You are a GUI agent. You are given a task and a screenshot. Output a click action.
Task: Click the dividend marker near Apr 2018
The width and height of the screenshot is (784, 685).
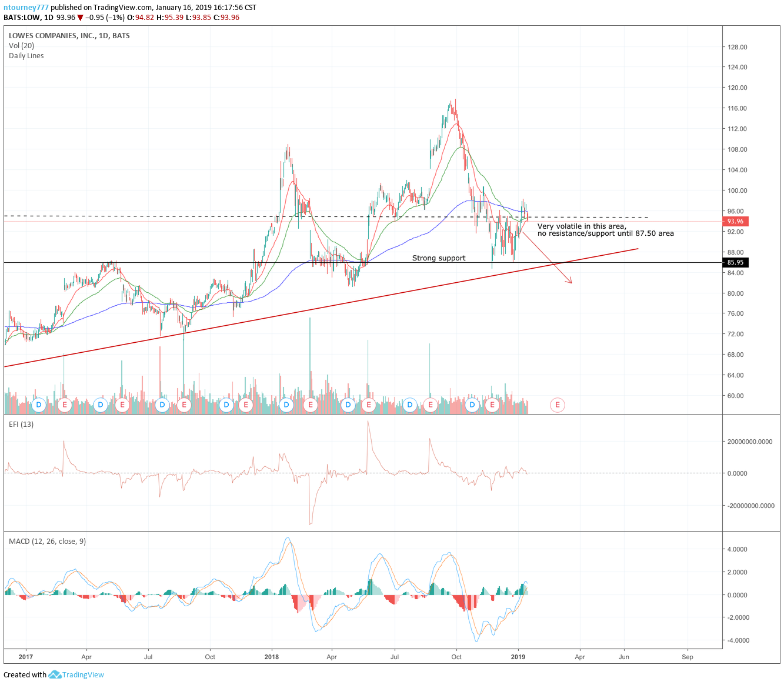tap(348, 405)
